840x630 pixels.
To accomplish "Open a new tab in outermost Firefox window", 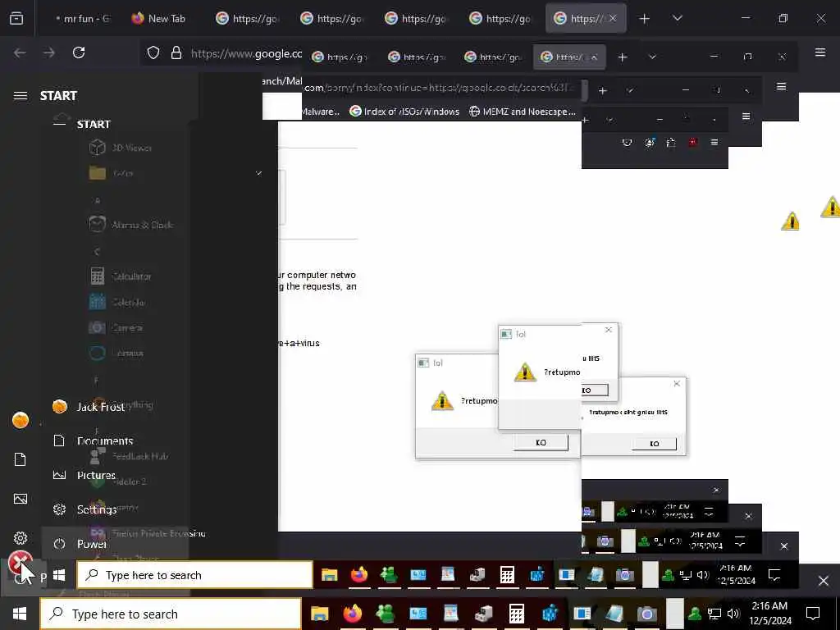I will (645, 19).
